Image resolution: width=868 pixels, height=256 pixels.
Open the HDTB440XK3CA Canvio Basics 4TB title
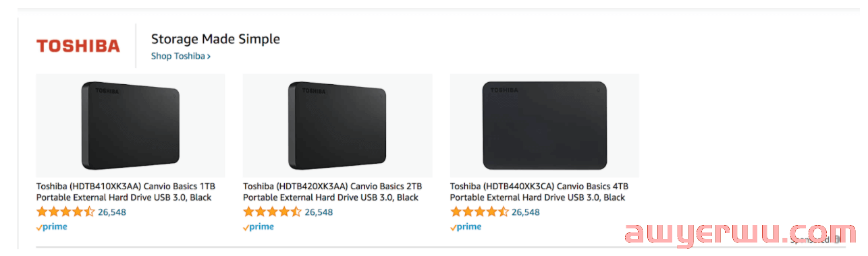click(539, 191)
